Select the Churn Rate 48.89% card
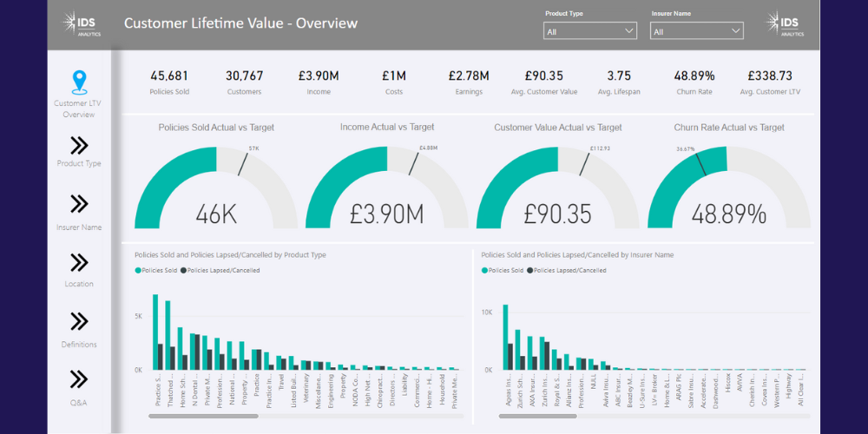The image size is (868, 434). (x=694, y=82)
